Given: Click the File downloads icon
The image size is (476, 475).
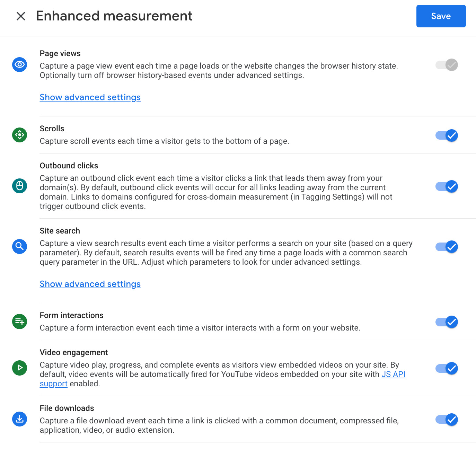Looking at the screenshot, I should coord(19,419).
